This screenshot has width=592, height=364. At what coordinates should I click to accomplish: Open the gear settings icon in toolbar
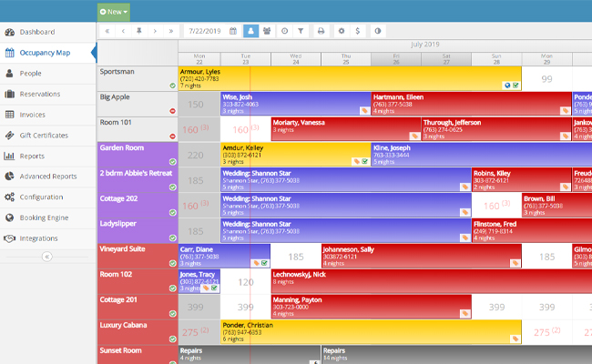[342, 31]
